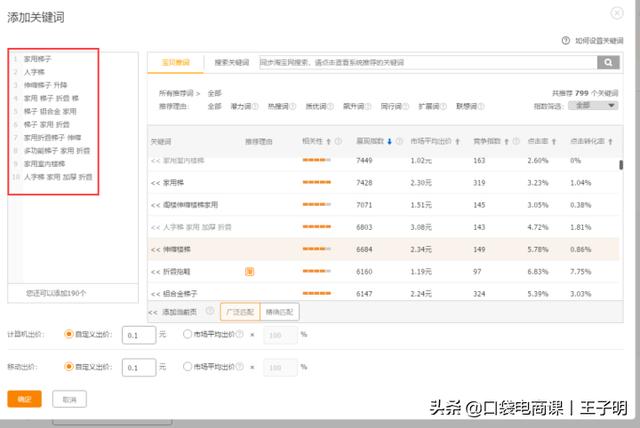Open the 指数筛选 dropdown

pyautogui.click(x=593, y=105)
